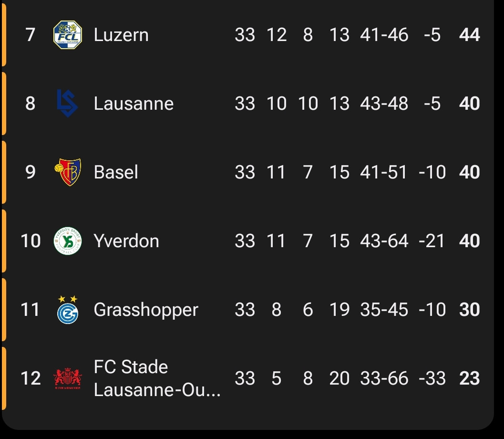Click the FC Stade Lausanne-Ouchy red crest
This screenshot has width=504, height=439.
67,378
